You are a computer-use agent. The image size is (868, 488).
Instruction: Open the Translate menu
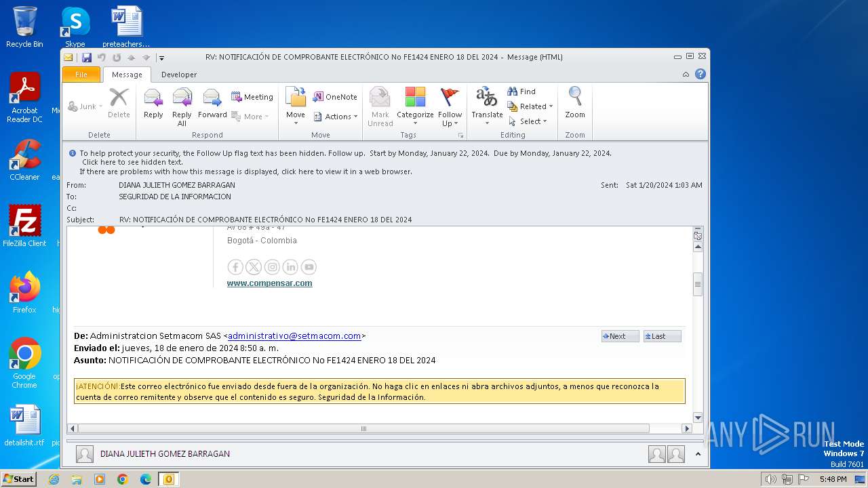(487, 107)
